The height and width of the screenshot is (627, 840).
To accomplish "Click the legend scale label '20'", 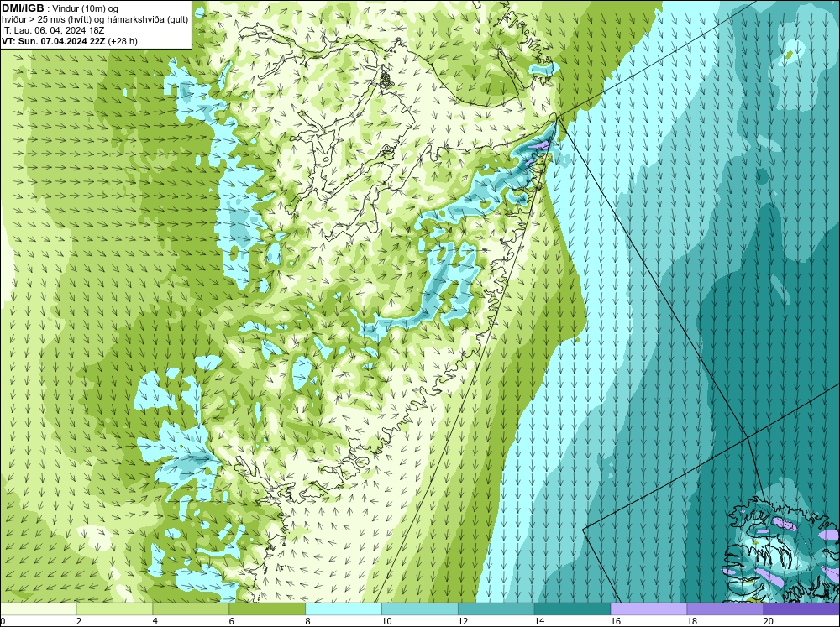I will tap(769, 621).
